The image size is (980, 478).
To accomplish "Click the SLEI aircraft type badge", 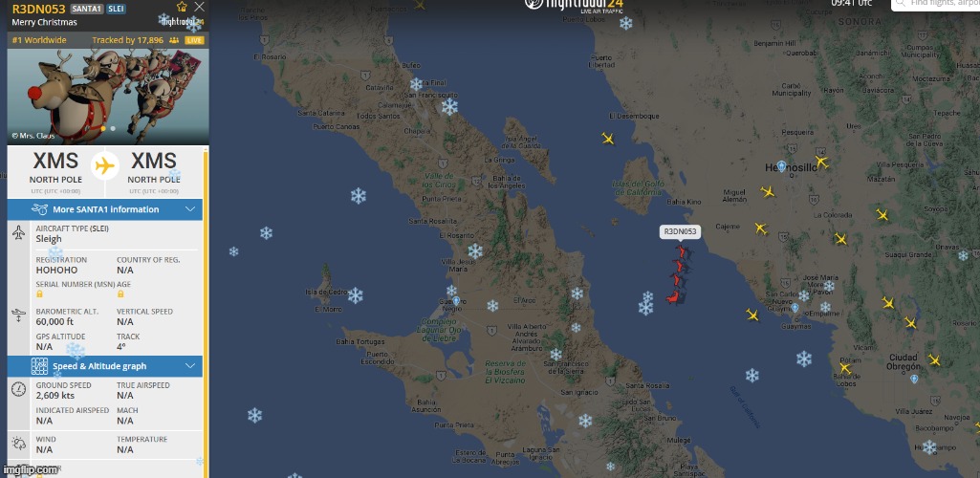I will (x=116, y=9).
